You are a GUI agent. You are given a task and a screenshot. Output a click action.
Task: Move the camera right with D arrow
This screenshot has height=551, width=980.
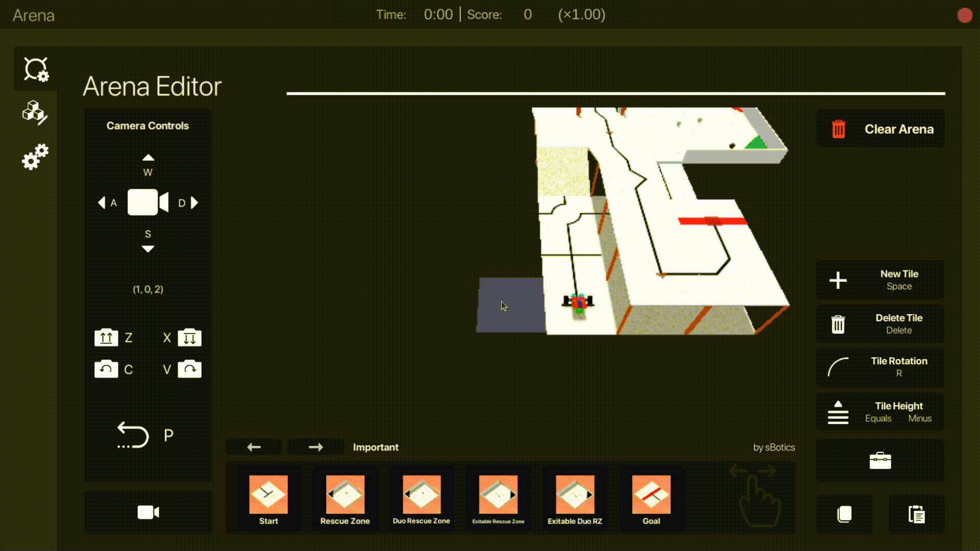(194, 203)
